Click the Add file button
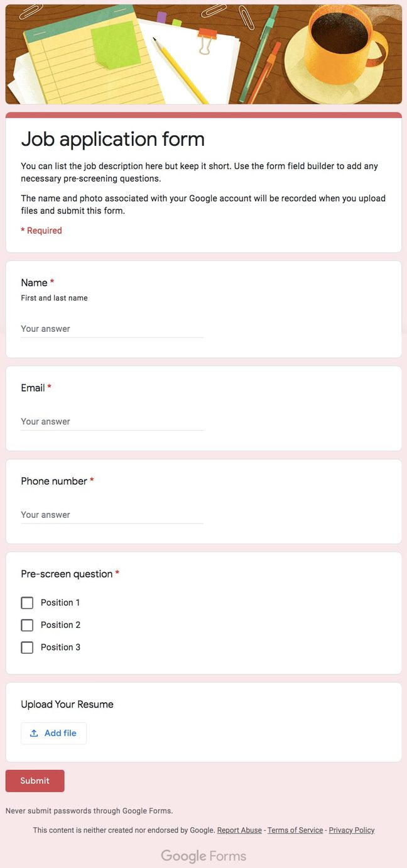 click(x=53, y=733)
